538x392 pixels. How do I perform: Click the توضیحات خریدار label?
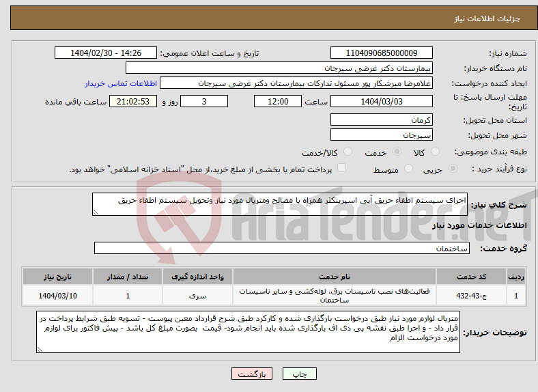pos(495,333)
